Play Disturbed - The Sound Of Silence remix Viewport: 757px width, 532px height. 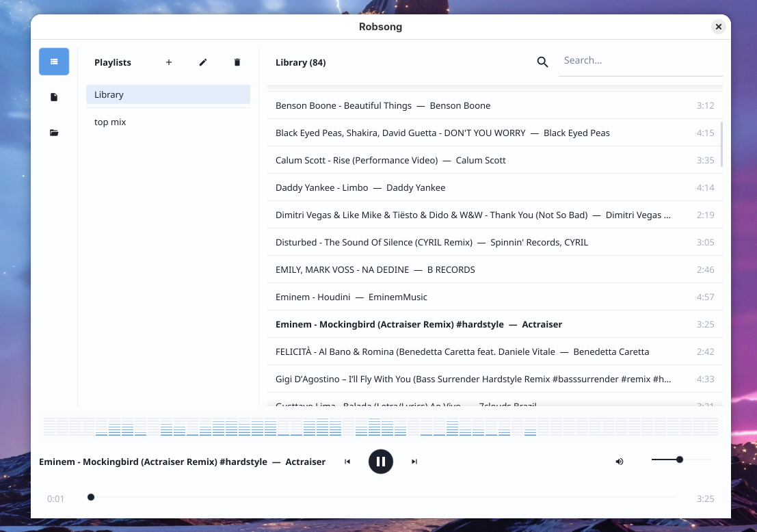[495, 242]
